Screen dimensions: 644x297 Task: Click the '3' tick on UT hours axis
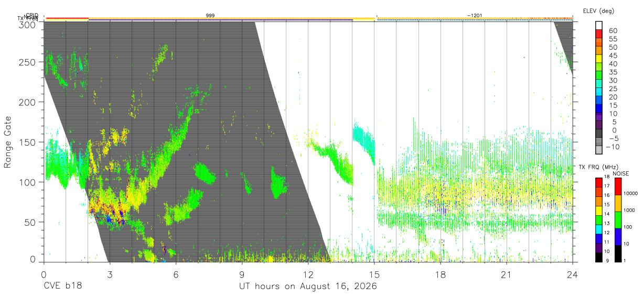(110, 274)
